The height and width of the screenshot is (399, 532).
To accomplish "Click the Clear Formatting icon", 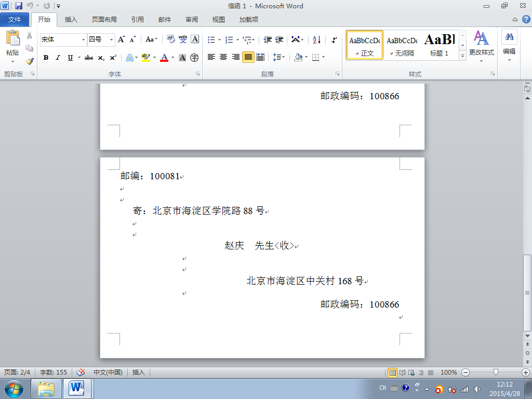I will click(170, 39).
